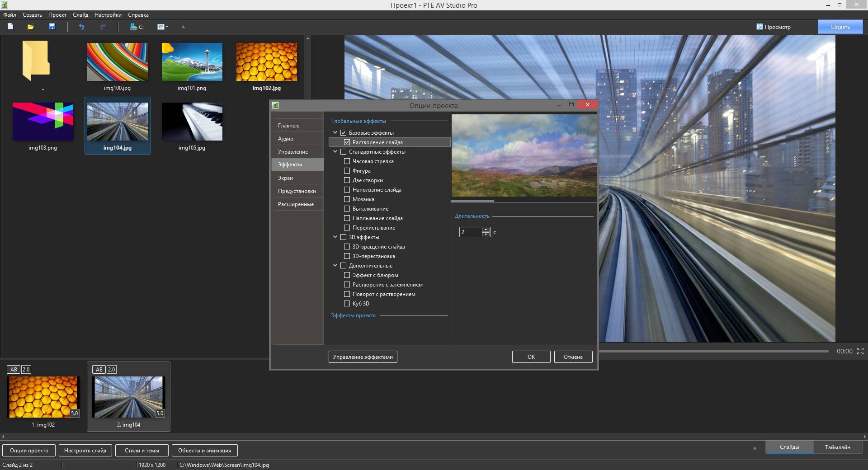Collapse the Дополнительные effects group
This screenshot has height=470, width=868.
(335, 266)
